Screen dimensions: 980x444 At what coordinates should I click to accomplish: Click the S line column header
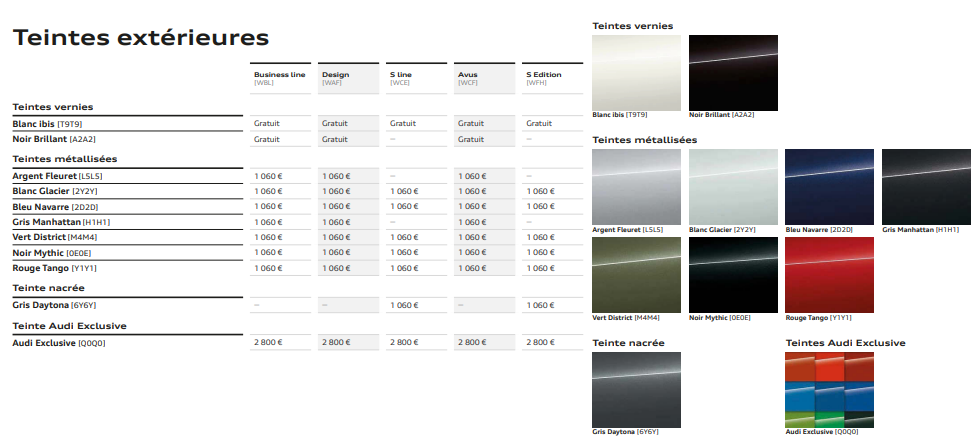(416, 78)
